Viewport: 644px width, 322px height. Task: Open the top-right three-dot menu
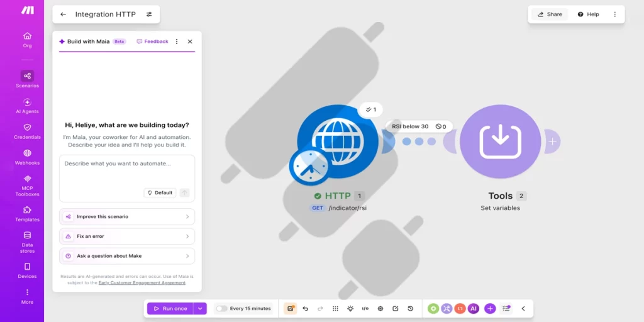(615, 14)
